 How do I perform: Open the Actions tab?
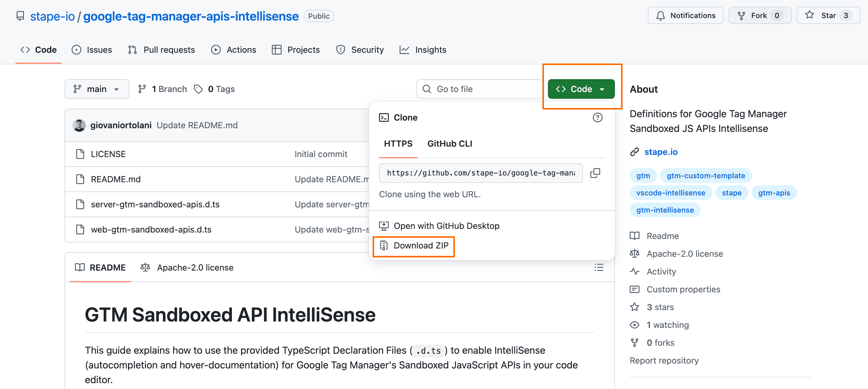233,50
